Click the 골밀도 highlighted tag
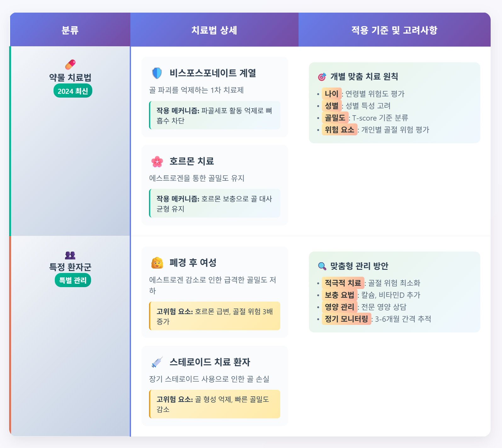The image size is (502, 448). point(335,118)
